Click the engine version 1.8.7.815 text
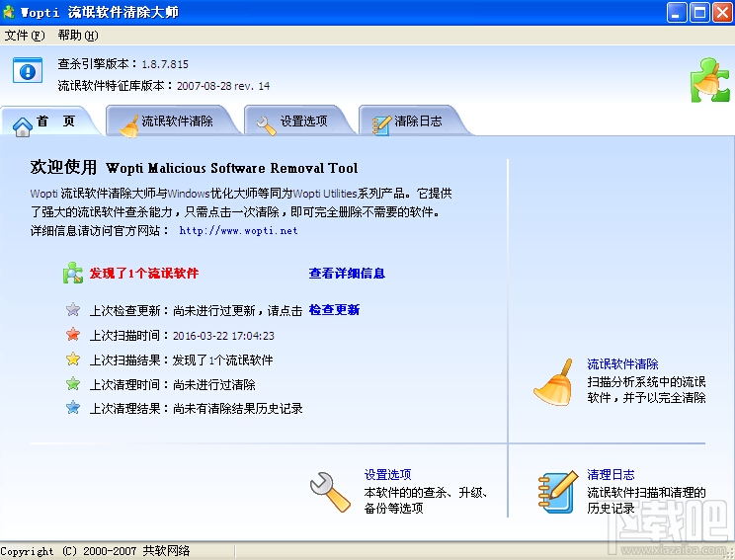The width and height of the screenshot is (735, 560). tap(165, 64)
